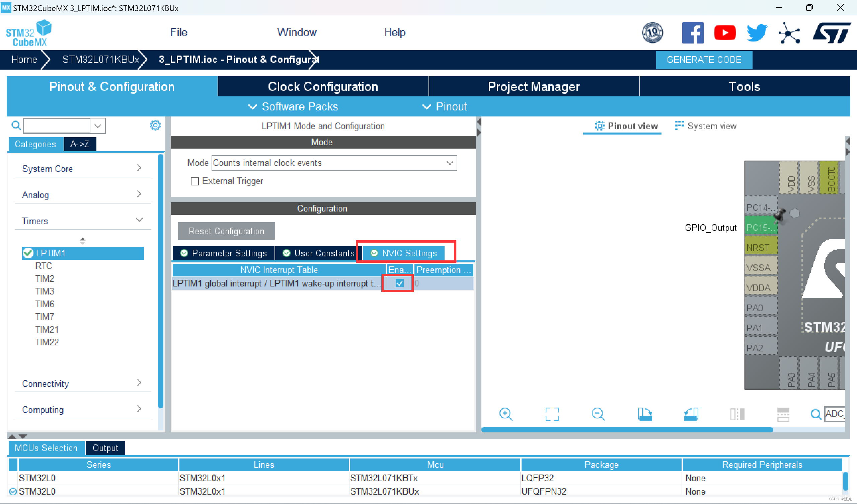Click Reset Configuration button
This screenshot has height=504, width=857.
[x=226, y=231]
